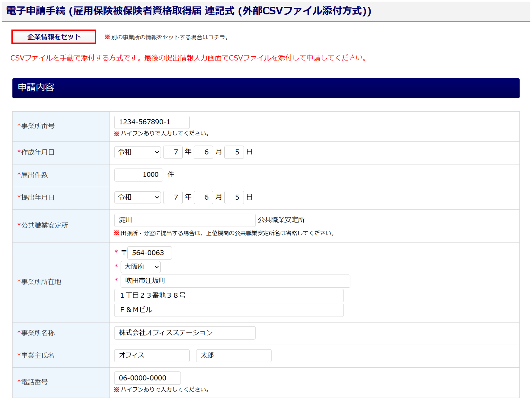Click the 提出年月日 row label
The image size is (532, 402).
[36, 197]
